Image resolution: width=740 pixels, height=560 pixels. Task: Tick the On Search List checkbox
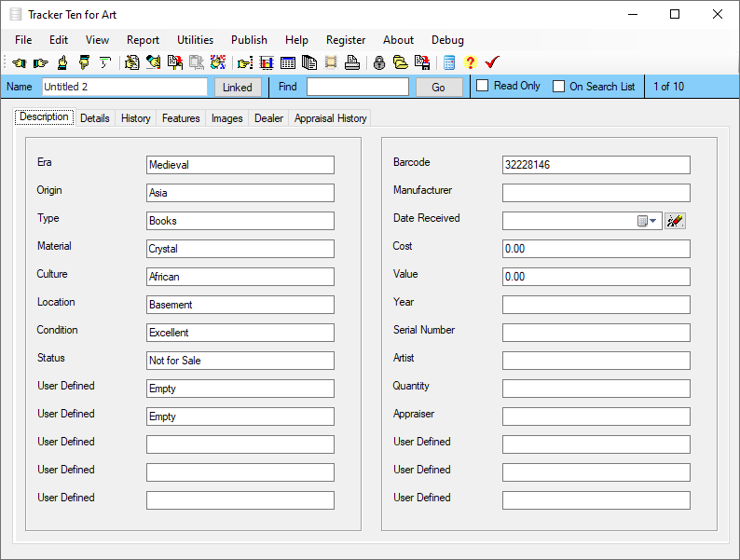click(x=559, y=87)
